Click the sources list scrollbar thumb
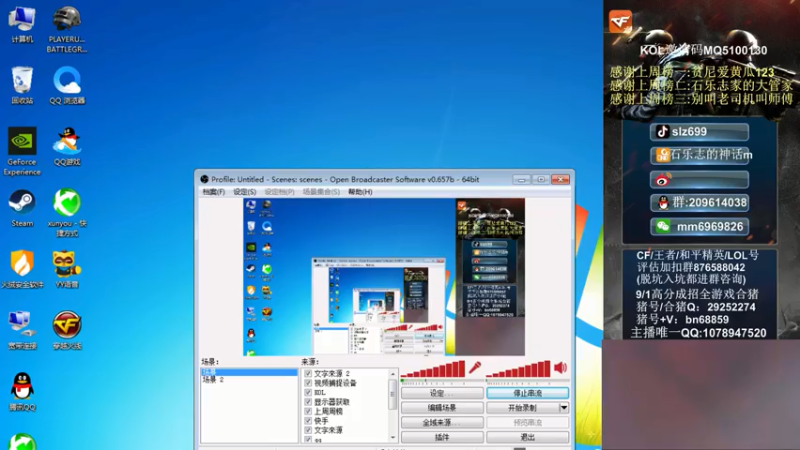Viewport: 800px width, 450px height. tap(392, 394)
